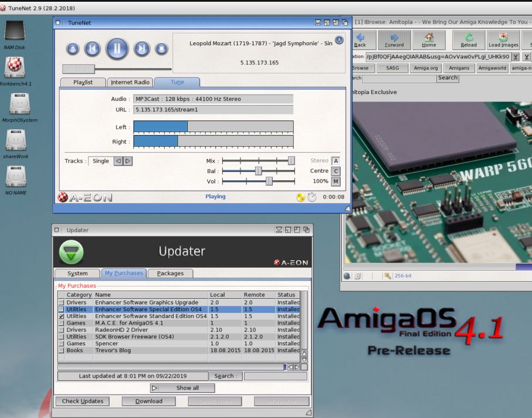Click the Forward button in IBrowse

coord(394,40)
